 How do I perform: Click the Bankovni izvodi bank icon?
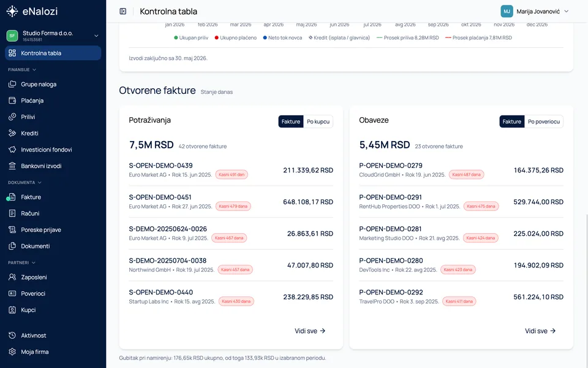[12, 166]
